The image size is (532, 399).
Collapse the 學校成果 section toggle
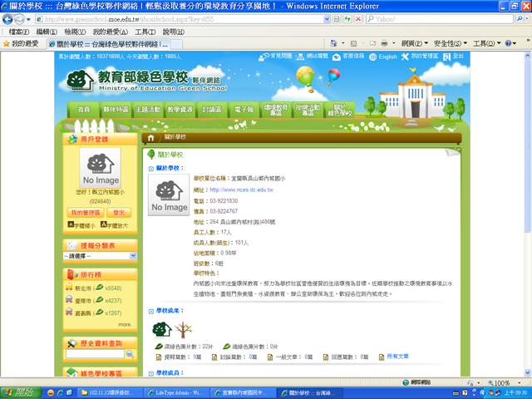[x=150, y=310]
